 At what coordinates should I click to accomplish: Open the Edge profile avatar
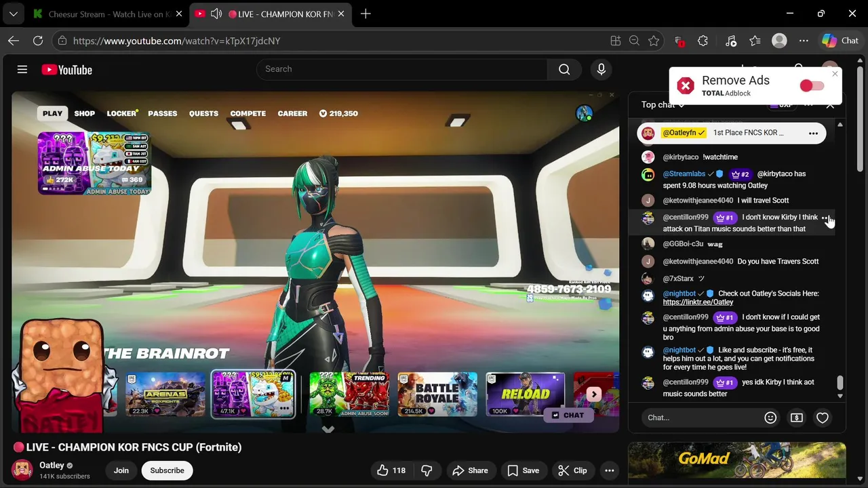pos(779,41)
